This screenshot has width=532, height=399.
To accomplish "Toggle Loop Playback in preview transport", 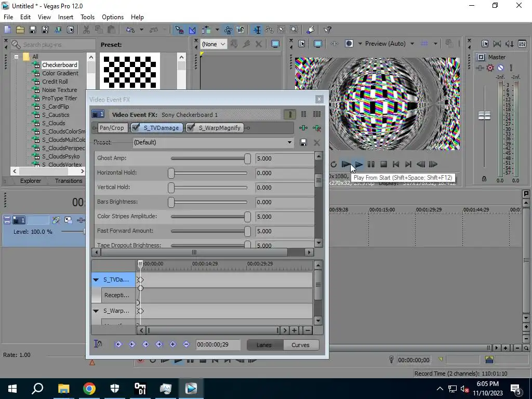I will coord(334,165).
